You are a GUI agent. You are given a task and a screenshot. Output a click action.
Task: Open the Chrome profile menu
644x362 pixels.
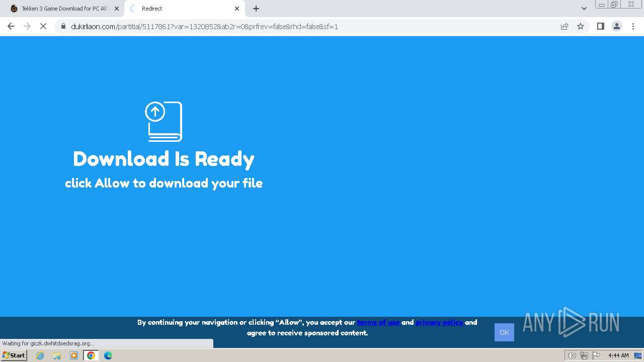click(617, 26)
